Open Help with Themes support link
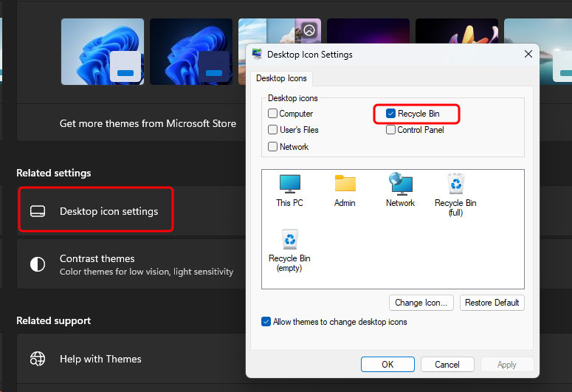This screenshot has width=572, height=392. [x=131, y=359]
